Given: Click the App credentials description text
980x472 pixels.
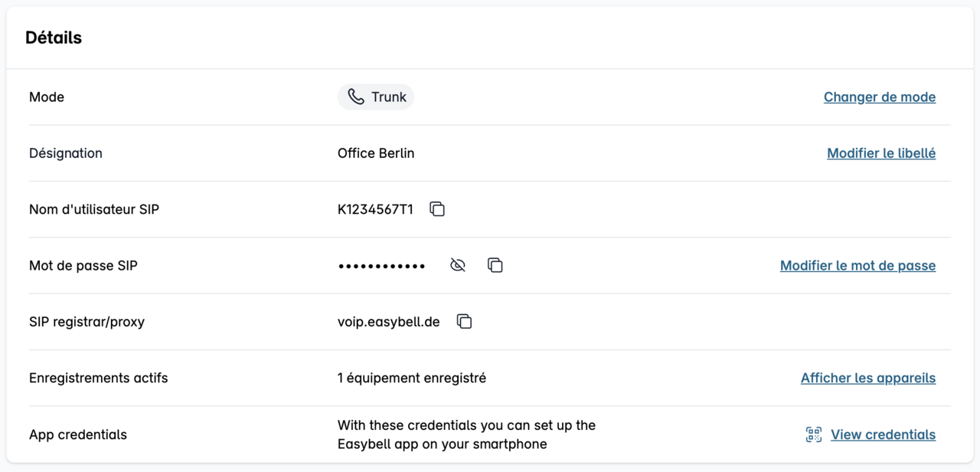Looking at the screenshot, I should point(466,434).
